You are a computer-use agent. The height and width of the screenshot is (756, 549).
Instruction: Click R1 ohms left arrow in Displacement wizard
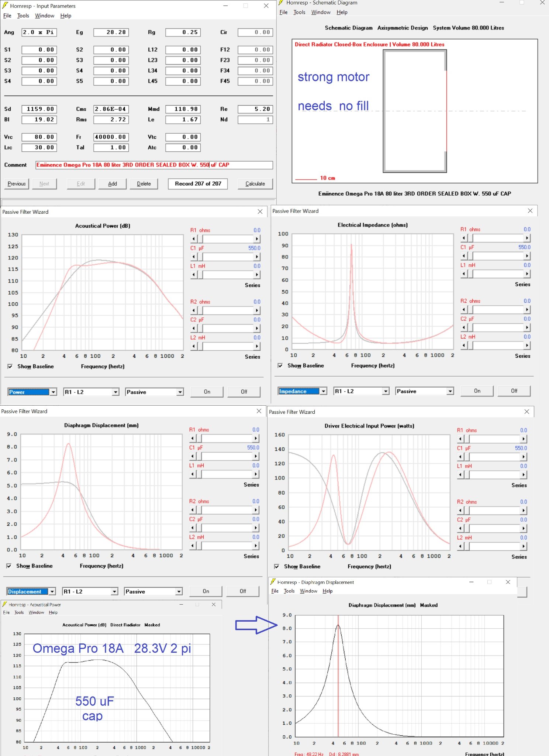tap(193, 439)
